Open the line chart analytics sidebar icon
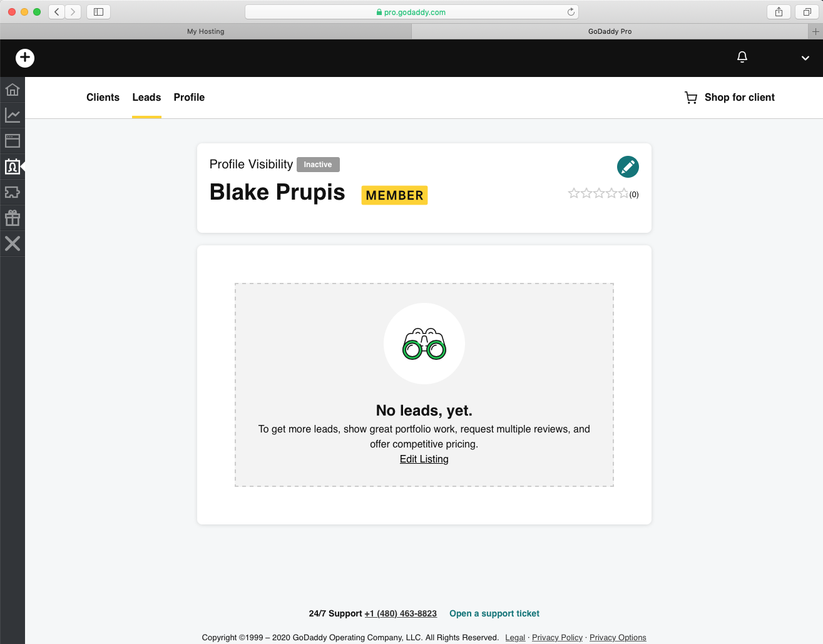 pos(13,115)
